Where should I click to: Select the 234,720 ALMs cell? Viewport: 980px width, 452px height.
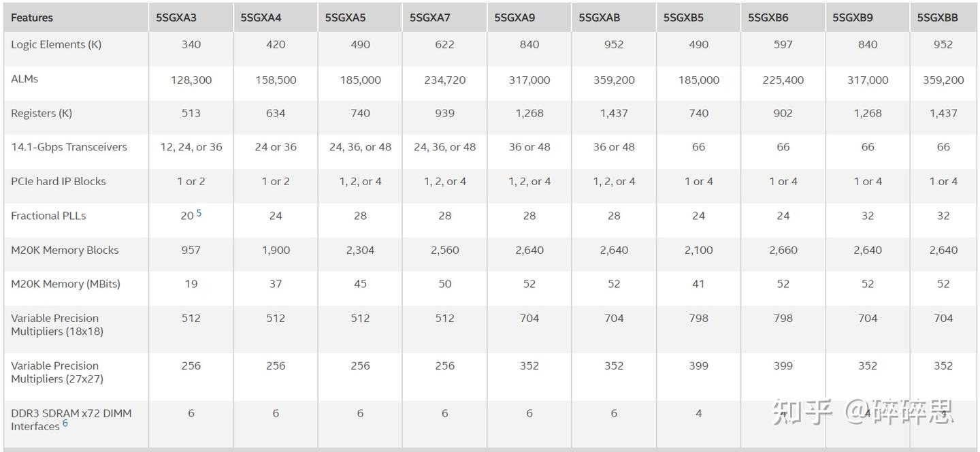(444, 80)
